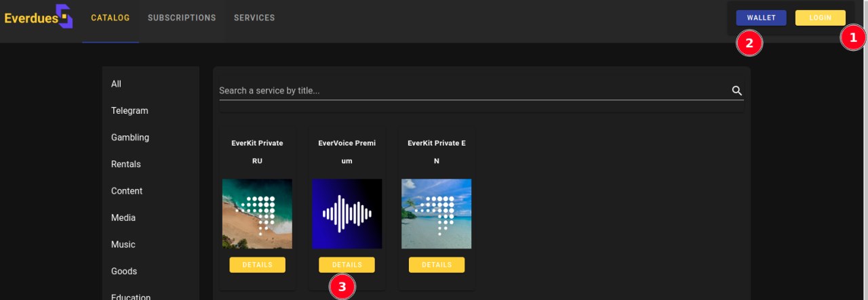Select the All category
The width and height of the screenshot is (868, 300).
tap(117, 84)
